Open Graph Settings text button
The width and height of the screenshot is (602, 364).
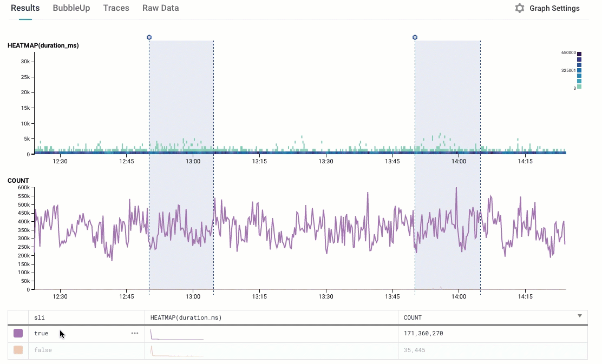pyautogui.click(x=554, y=9)
